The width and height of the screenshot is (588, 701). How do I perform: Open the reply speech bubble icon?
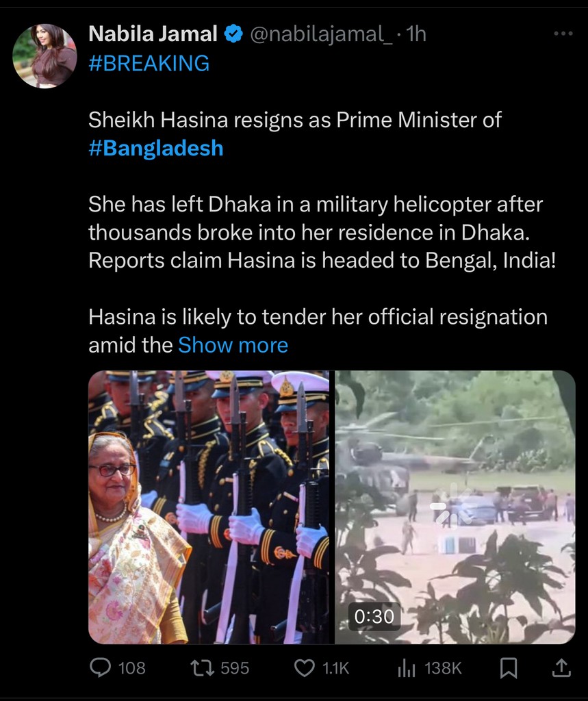[x=100, y=667]
